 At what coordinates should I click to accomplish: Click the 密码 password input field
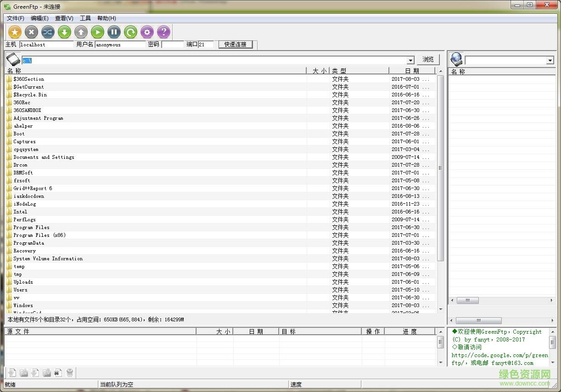[x=173, y=45]
